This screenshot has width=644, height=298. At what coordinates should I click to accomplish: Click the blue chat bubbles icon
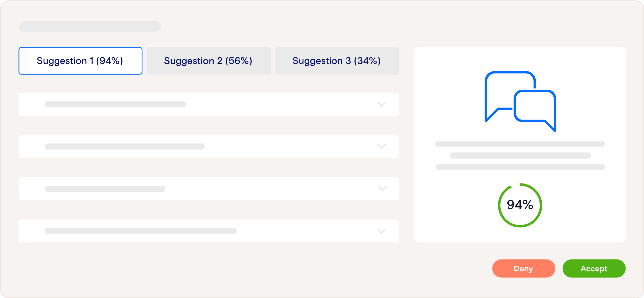coord(520,101)
